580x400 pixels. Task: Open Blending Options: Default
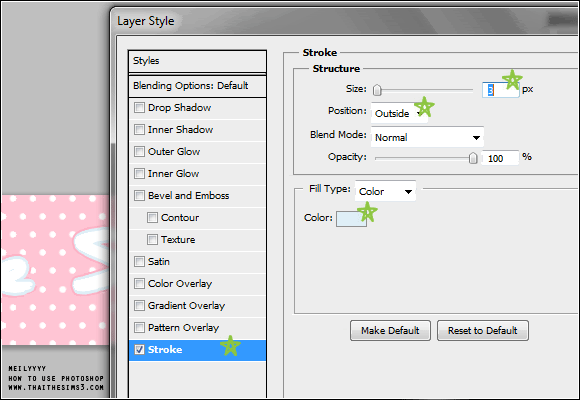198,86
